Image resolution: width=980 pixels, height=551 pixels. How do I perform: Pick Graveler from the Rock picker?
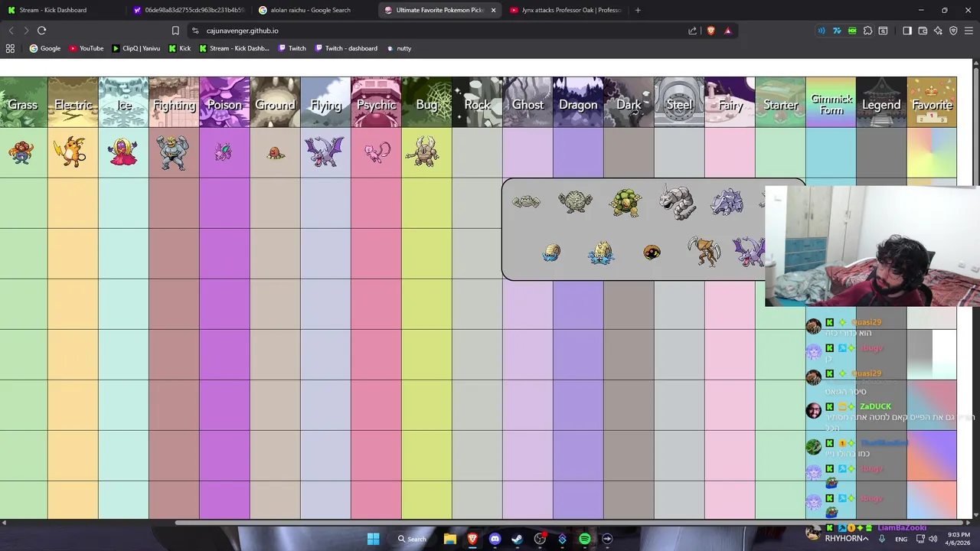coord(575,202)
